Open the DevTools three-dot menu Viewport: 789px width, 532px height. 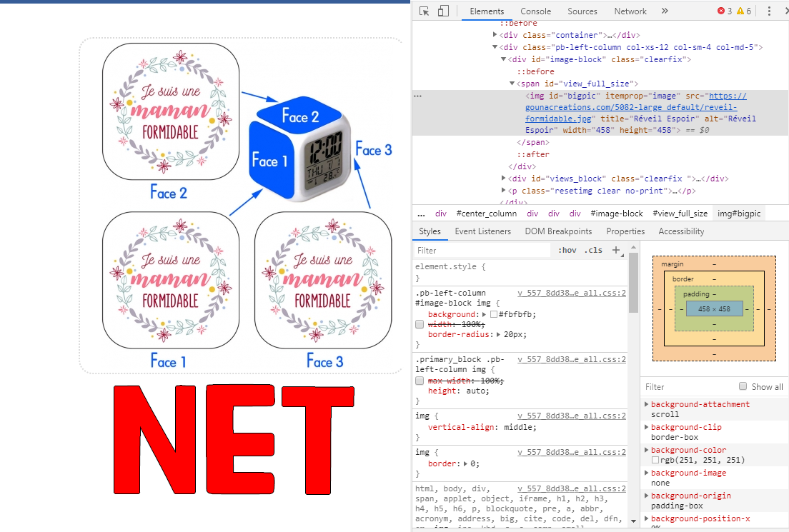pyautogui.click(x=769, y=11)
